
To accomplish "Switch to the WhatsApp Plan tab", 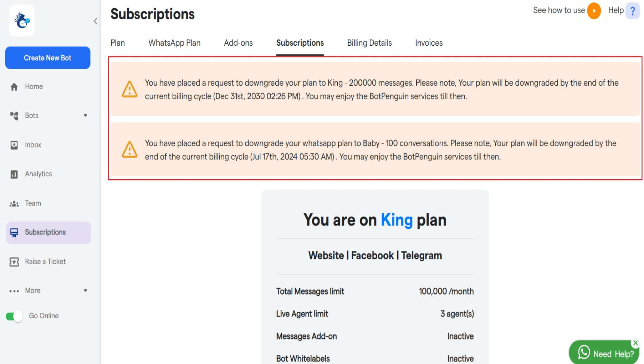I will tap(174, 43).
